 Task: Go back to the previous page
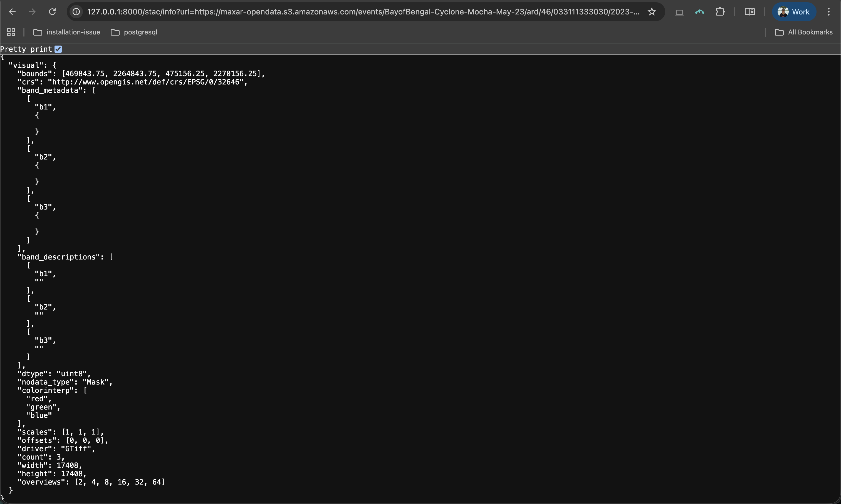click(12, 12)
